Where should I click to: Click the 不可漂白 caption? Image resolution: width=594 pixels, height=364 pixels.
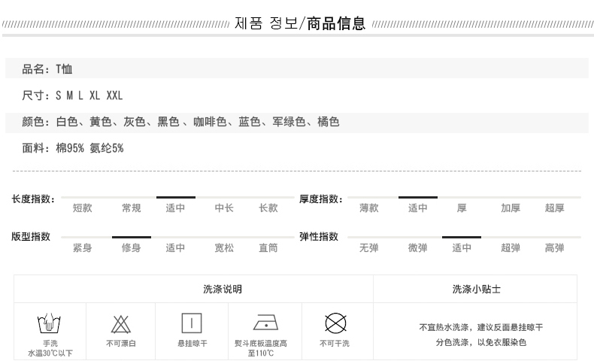[x=121, y=343]
